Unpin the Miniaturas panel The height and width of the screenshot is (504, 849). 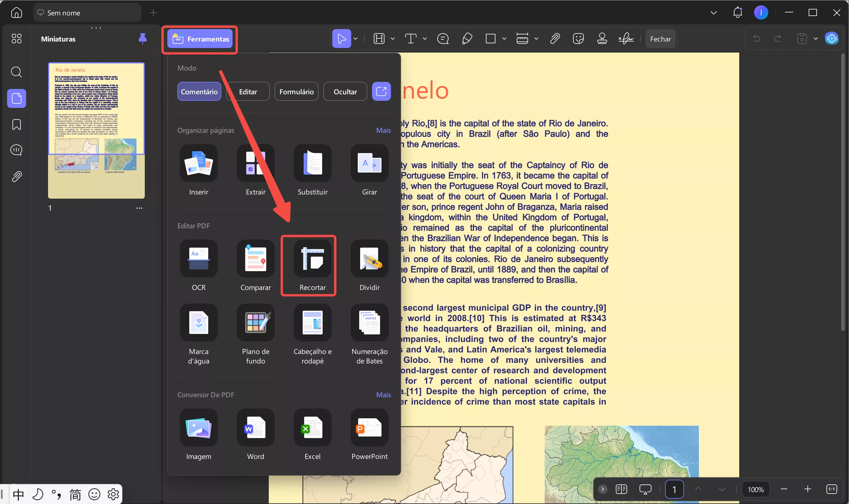[x=143, y=38]
